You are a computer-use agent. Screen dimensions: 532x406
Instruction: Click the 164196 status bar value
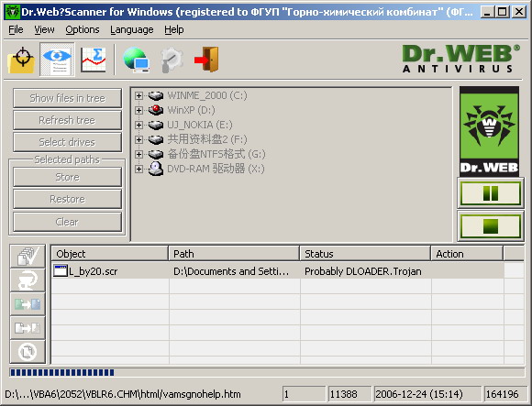point(504,394)
